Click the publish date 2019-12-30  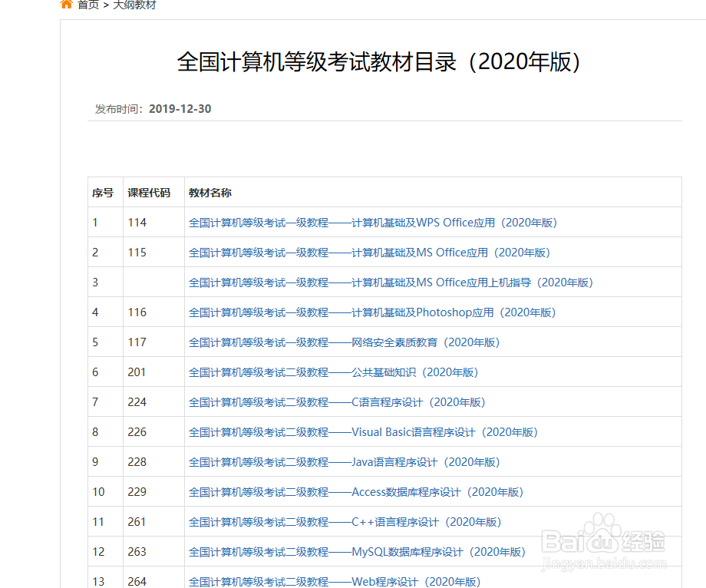pos(180,109)
